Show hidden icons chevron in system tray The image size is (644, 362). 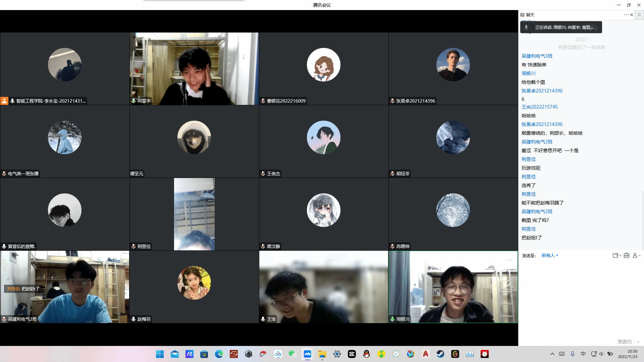[x=552, y=354]
